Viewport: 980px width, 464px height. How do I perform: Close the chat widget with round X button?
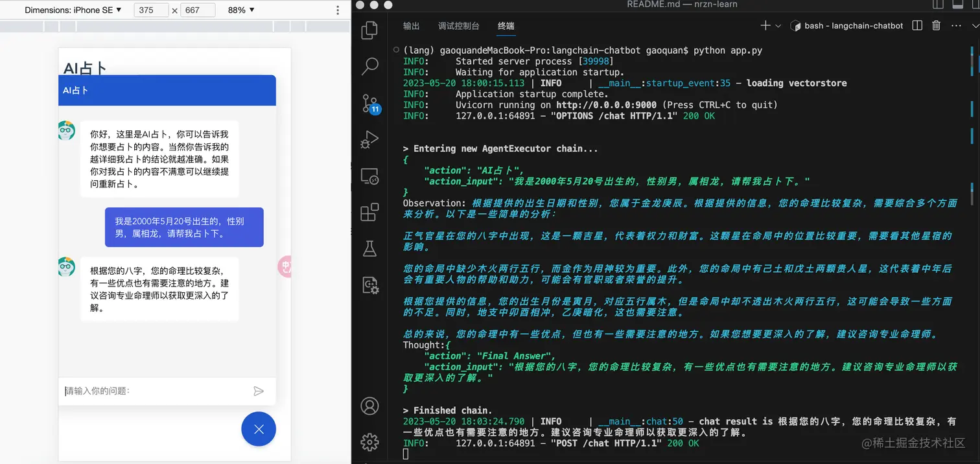point(259,429)
